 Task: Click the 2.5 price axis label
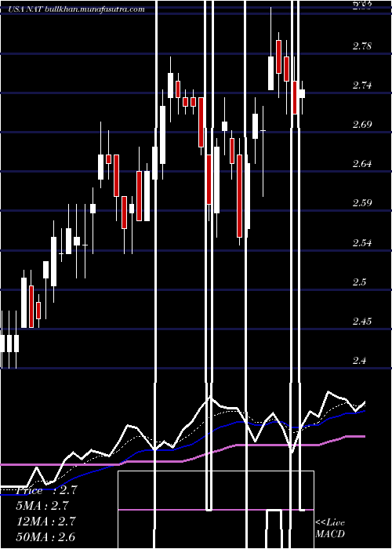[359, 282]
